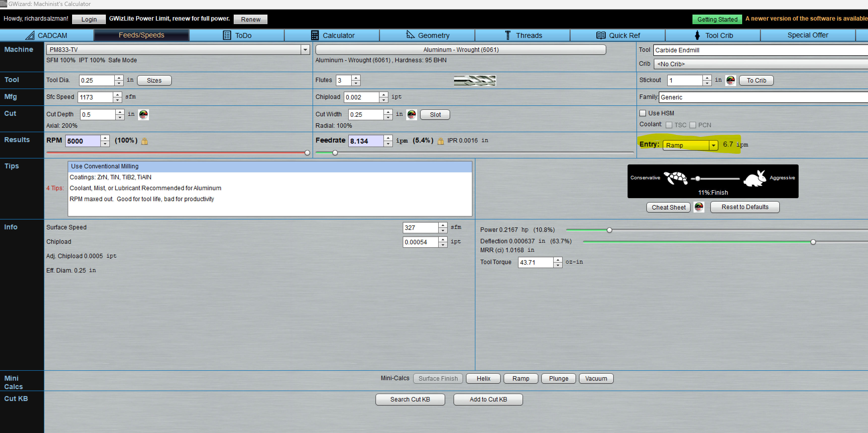Check the TSC coolant checkbox
The height and width of the screenshot is (433, 868).
point(669,125)
